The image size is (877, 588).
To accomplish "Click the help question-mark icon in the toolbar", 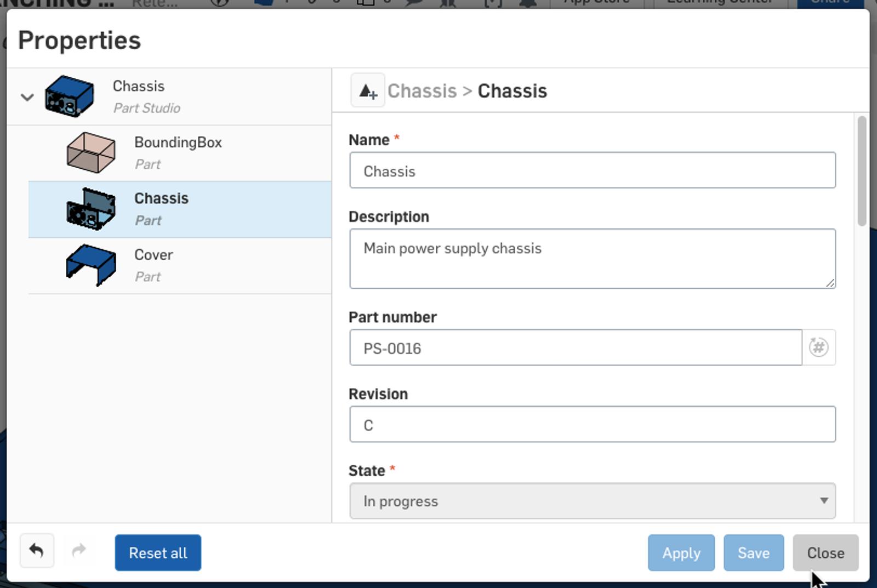I will [x=220, y=2].
